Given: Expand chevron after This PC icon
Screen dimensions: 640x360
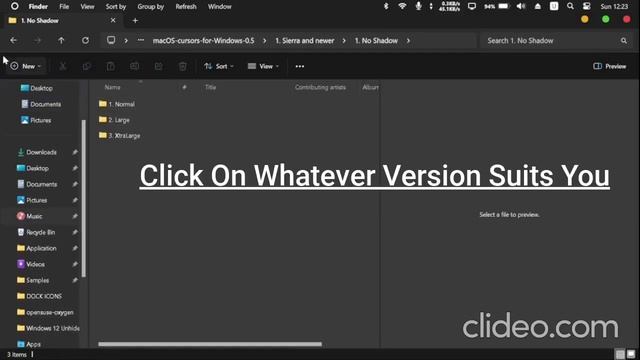Looking at the screenshot, I should coord(126,40).
